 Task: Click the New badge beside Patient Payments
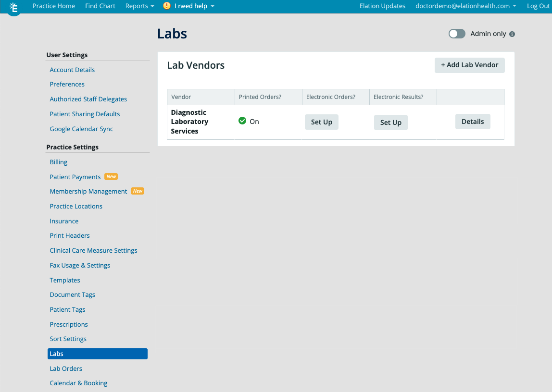(x=111, y=176)
